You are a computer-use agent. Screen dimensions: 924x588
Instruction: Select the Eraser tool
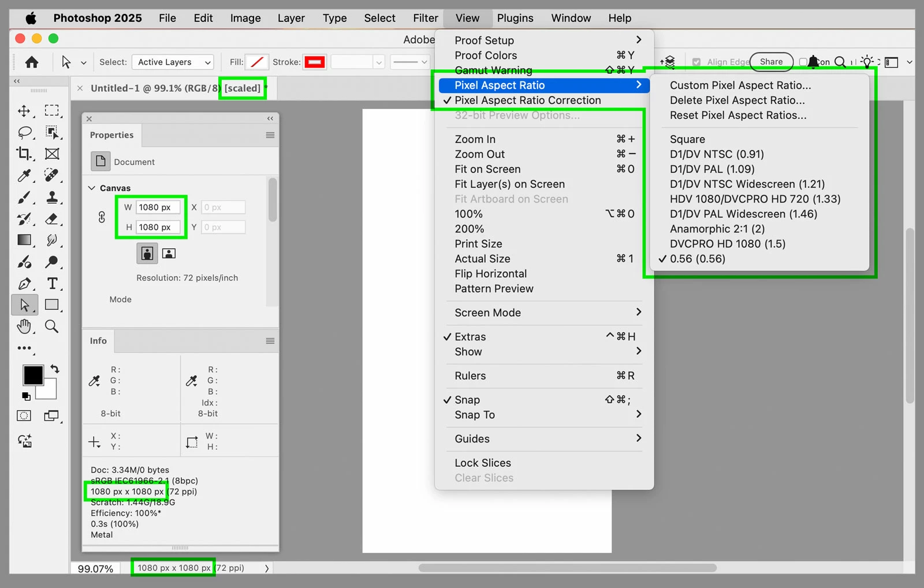[52, 219]
